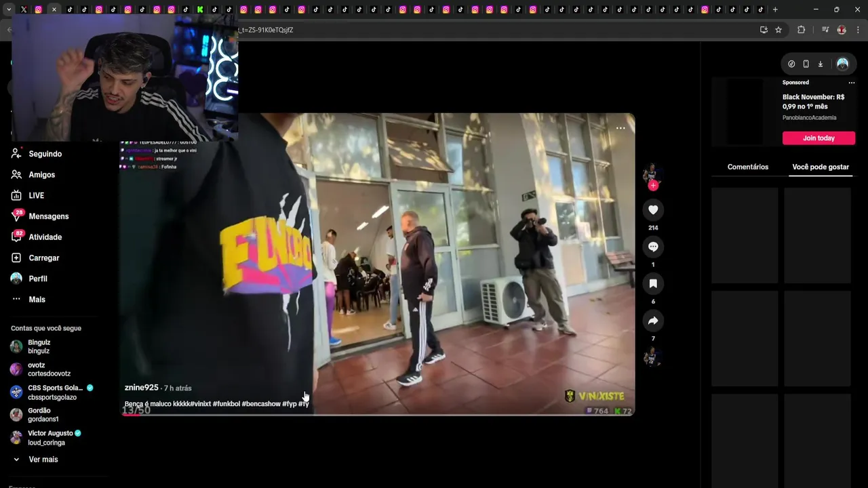Open the Chrome profile avatar
The image size is (868, 488).
842,30
